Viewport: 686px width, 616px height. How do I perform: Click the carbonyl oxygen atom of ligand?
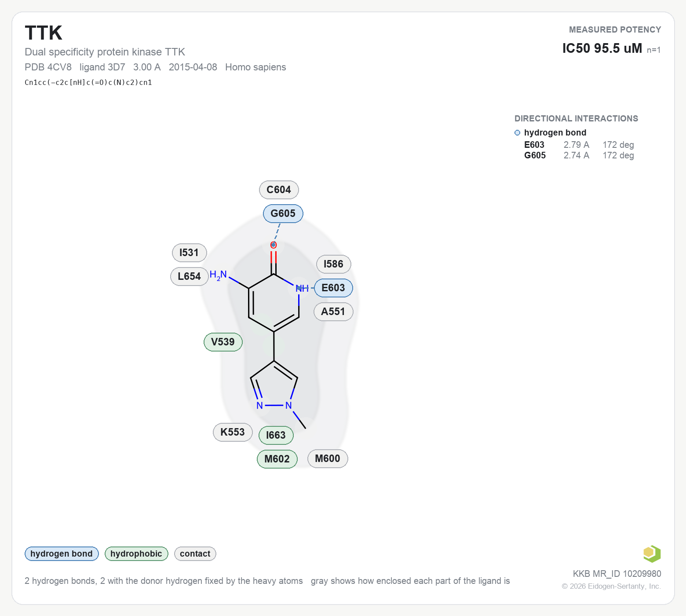274,245
